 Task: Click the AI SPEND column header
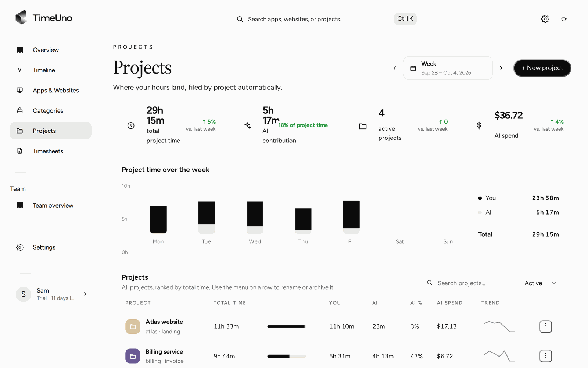(x=449, y=303)
